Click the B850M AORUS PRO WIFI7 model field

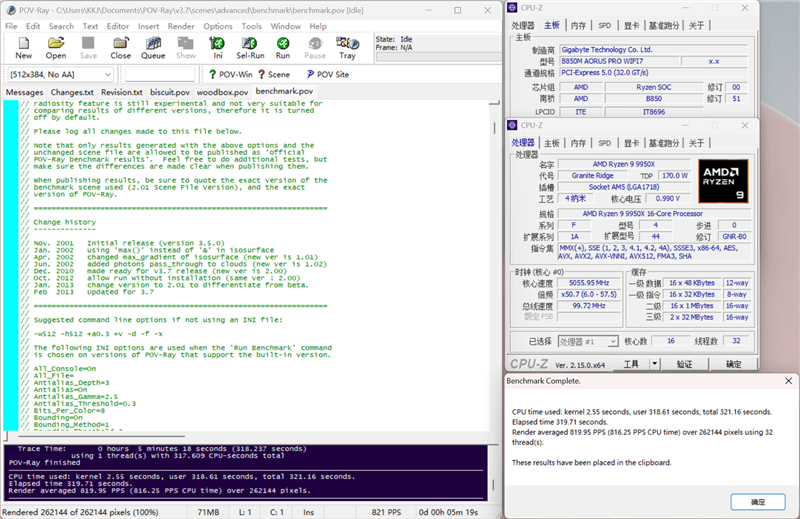619,61
